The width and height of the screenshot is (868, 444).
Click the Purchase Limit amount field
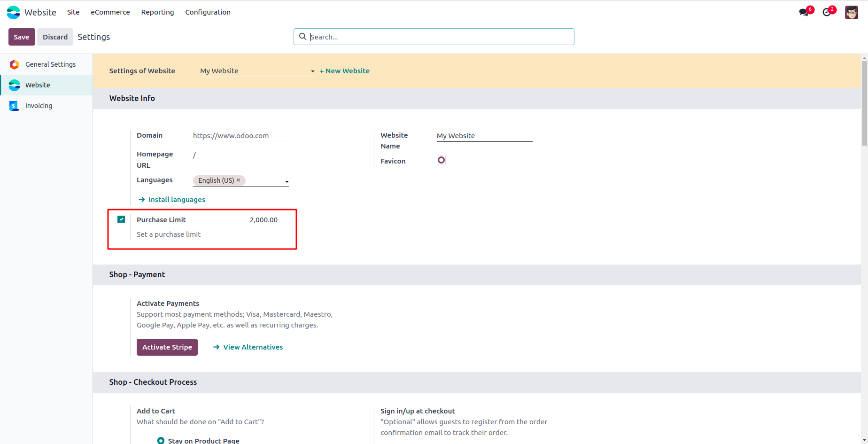(264, 220)
